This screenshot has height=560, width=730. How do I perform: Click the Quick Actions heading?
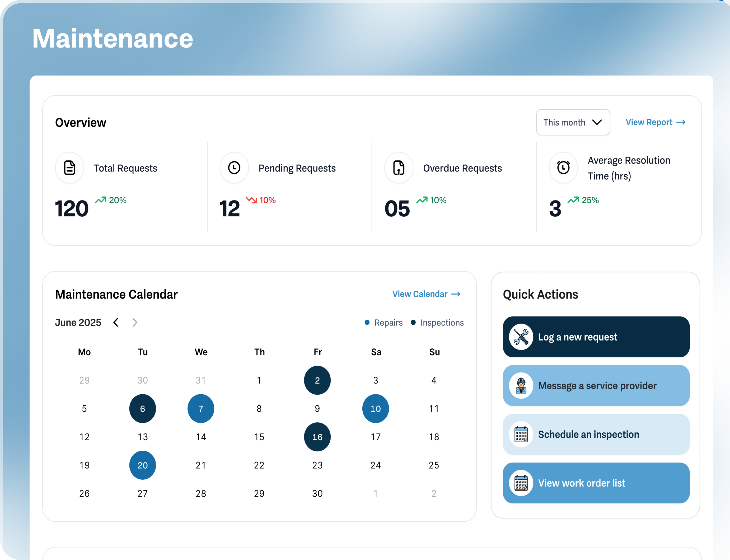click(540, 294)
